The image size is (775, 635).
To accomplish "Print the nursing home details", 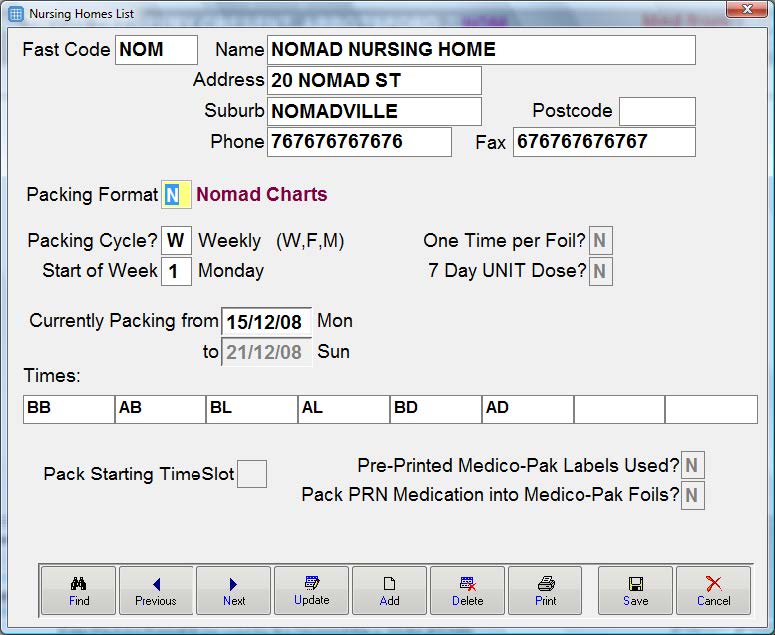I will [545, 591].
